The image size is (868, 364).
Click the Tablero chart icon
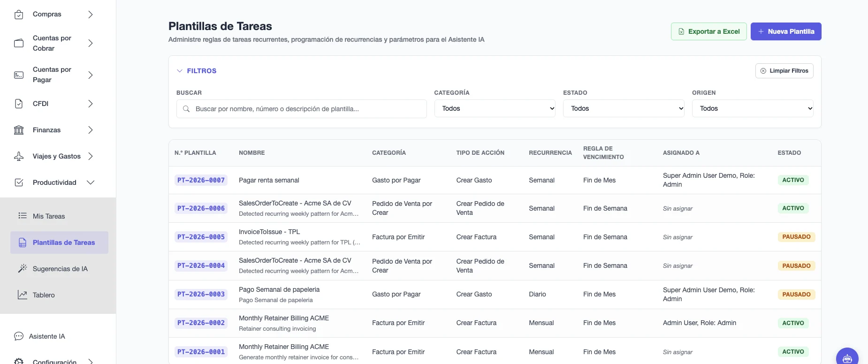click(23, 295)
